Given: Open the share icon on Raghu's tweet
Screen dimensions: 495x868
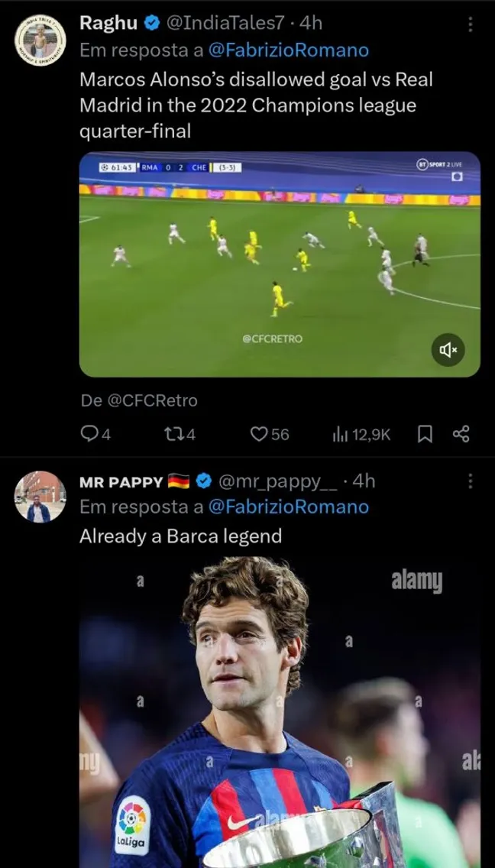Looking at the screenshot, I should [460, 433].
